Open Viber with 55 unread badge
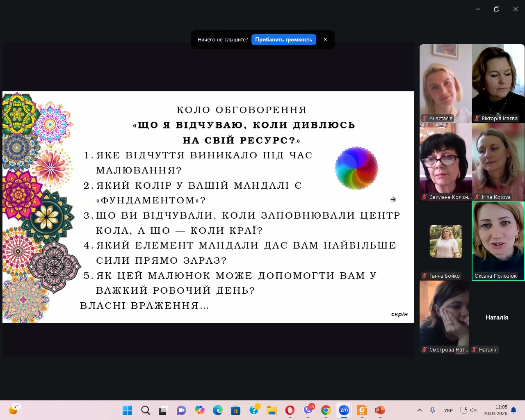The width and height of the screenshot is (525, 420). 308,410
